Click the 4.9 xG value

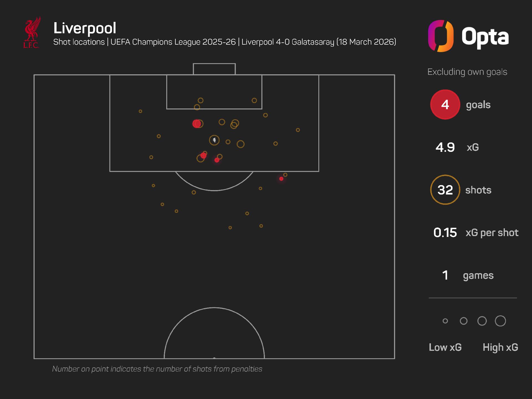pos(445,147)
